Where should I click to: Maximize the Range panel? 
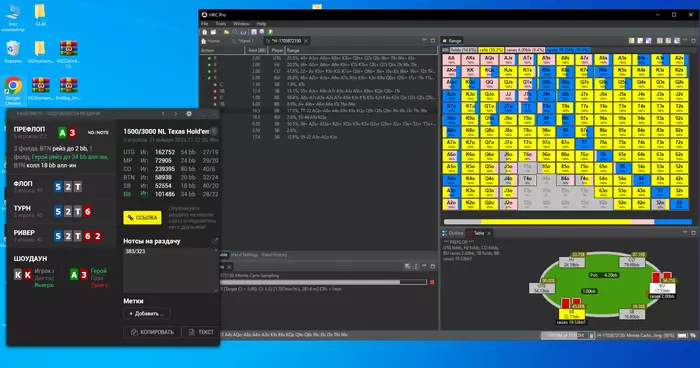[694, 41]
